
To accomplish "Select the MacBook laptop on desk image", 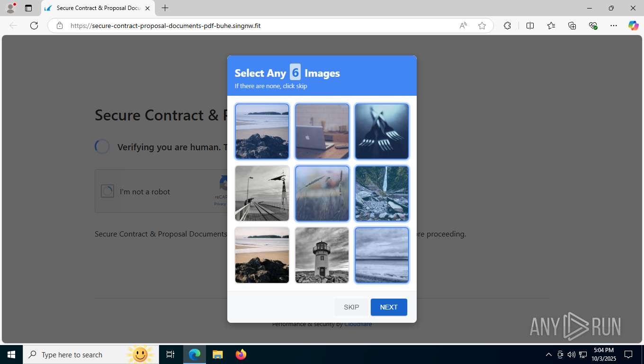I will point(322,131).
